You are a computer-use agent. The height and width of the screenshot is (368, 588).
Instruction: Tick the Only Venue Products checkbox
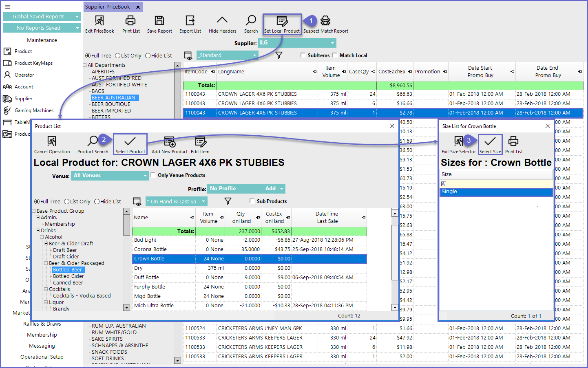tap(153, 175)
